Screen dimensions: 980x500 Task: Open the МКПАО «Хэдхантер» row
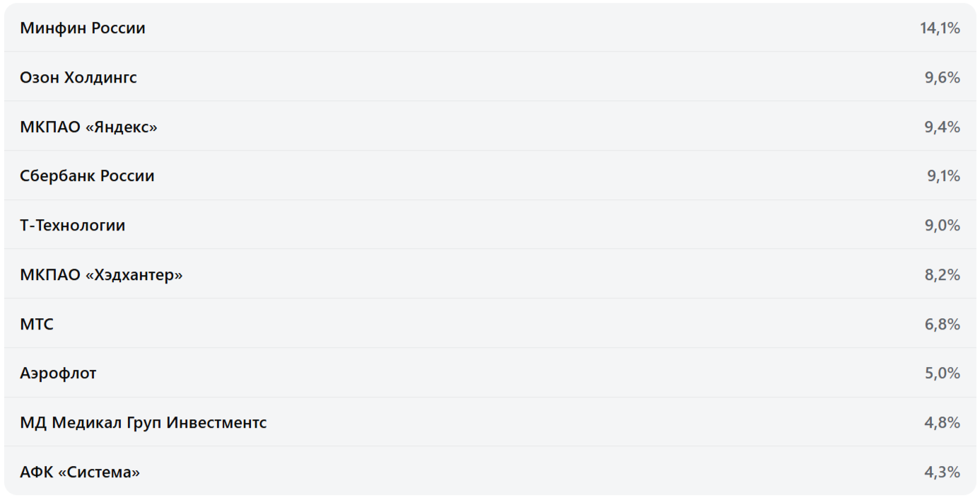[101, 275]
